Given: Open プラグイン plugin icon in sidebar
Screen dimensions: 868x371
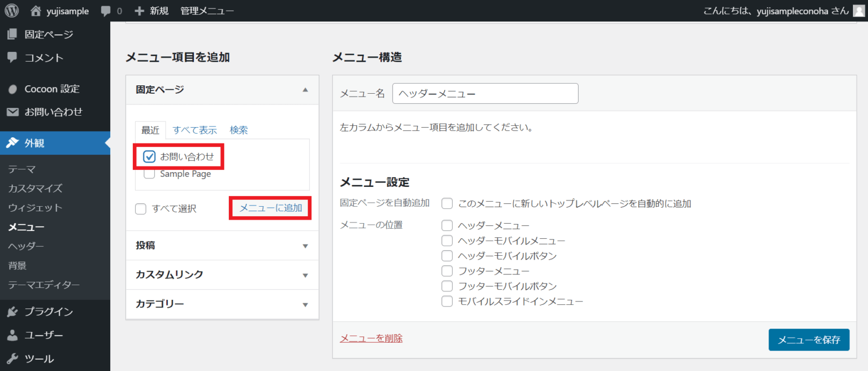Looking at the screenshot, I should coord(12,312).
